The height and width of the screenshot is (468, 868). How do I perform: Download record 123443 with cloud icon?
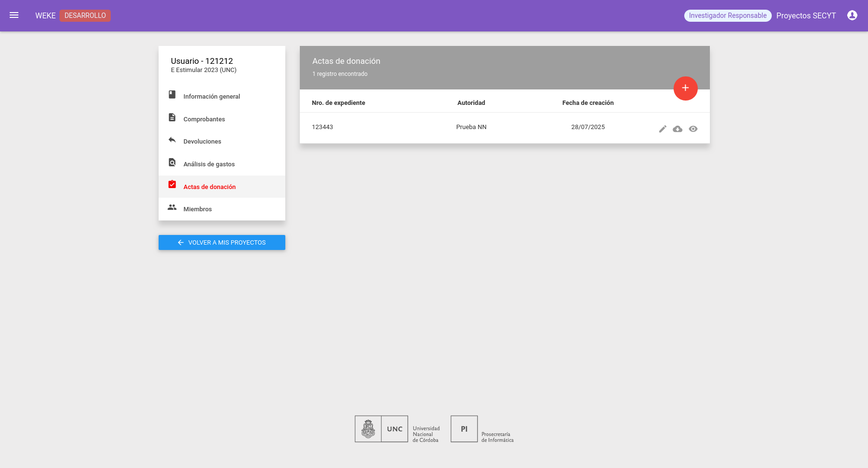677,129
